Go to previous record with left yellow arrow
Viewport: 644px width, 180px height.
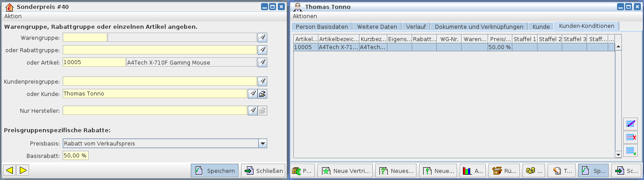(10, 170)
